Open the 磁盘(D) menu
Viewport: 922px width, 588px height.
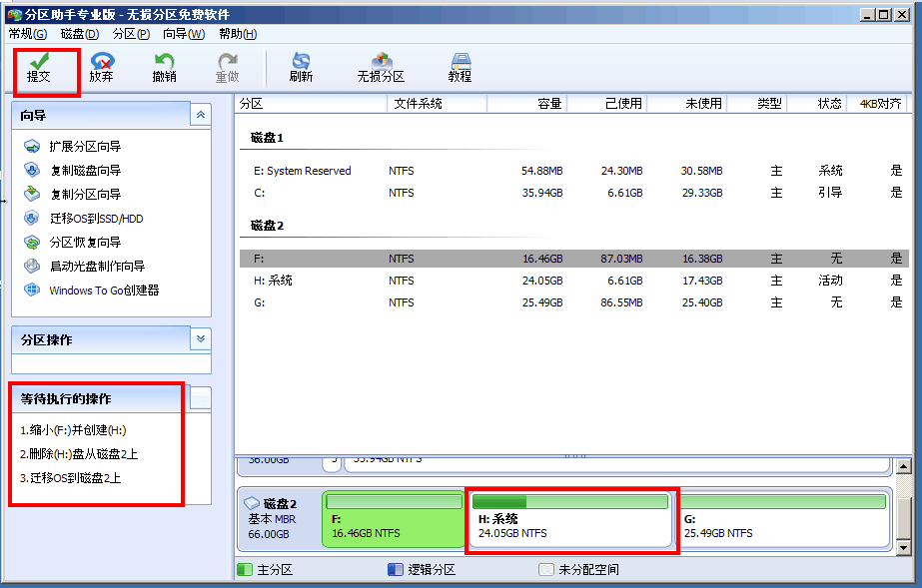point(79,33)
